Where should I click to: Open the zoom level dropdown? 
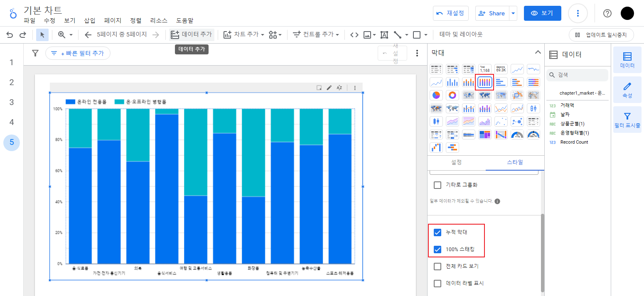tap(71, 35)
